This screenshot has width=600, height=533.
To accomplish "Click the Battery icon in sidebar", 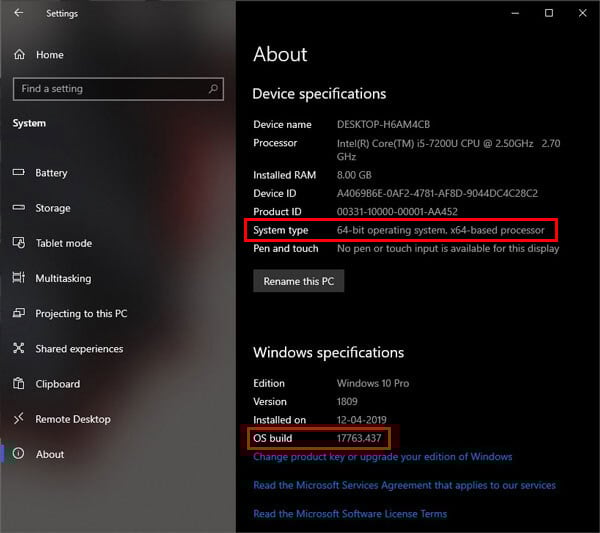I will coord(18,172).
